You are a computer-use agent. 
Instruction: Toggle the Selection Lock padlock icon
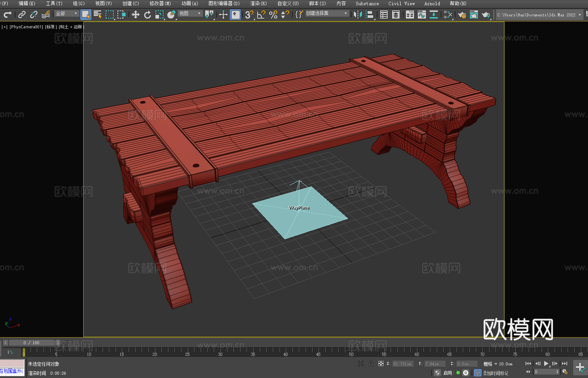pyautogui.click(x=371, y=364)
